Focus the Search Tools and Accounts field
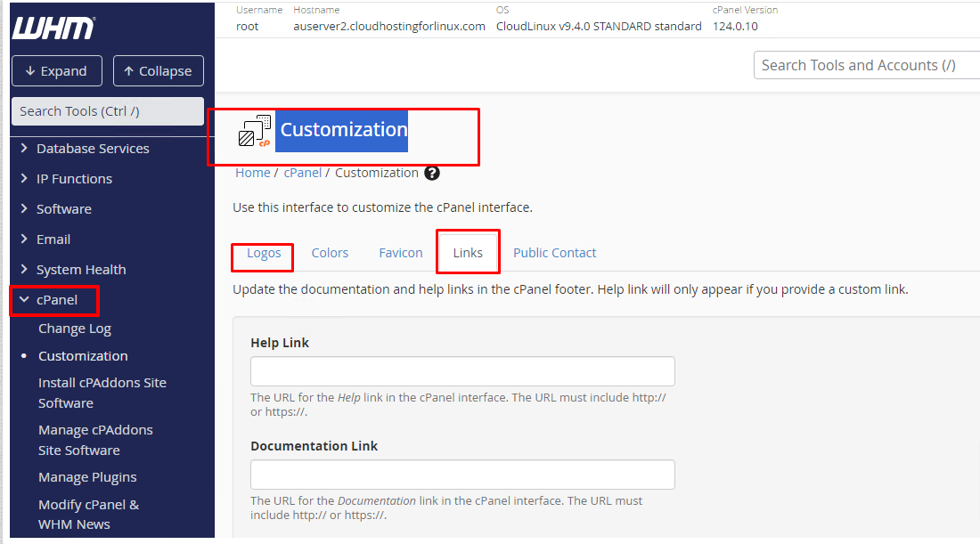The width and height of the screenshot is (980, 544). pos(866,65)
